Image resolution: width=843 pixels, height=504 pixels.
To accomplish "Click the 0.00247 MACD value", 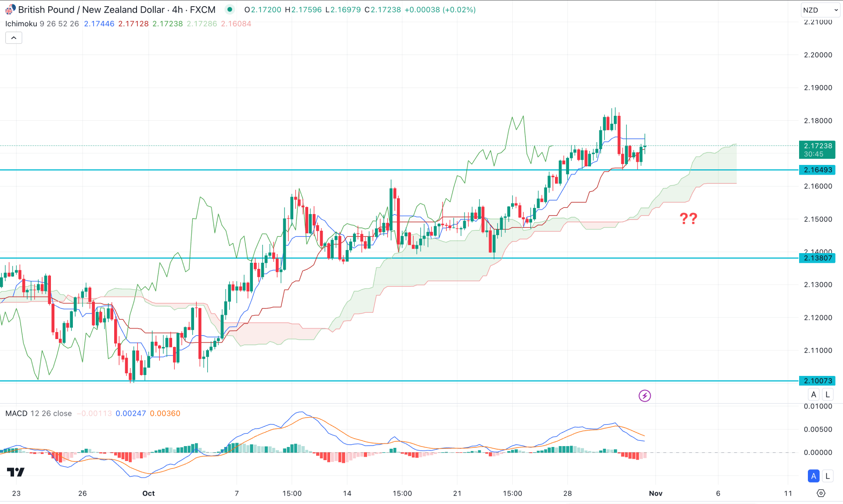I will click(x=131, y=414).
